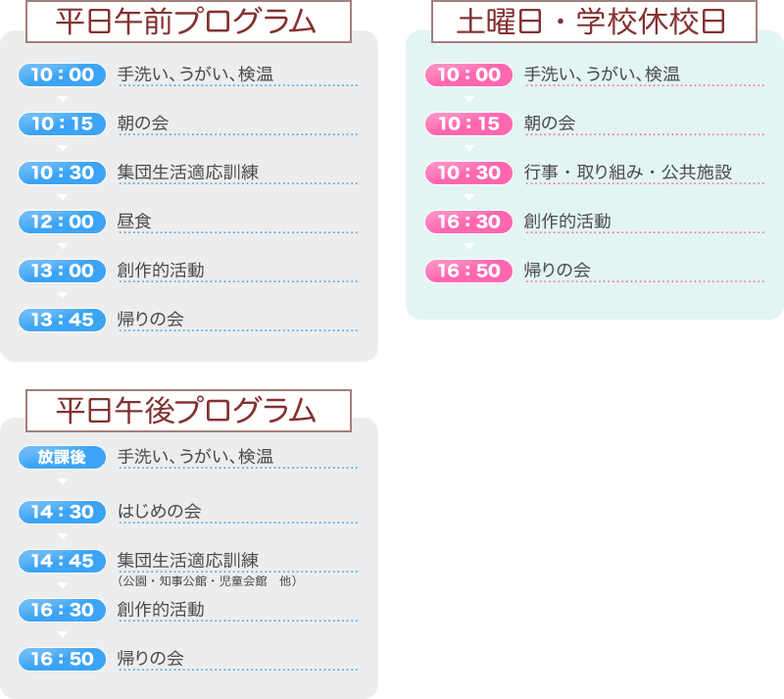
Task: Click the white arrow below blue 12:00 badge
Action: (x=62, y=246)
